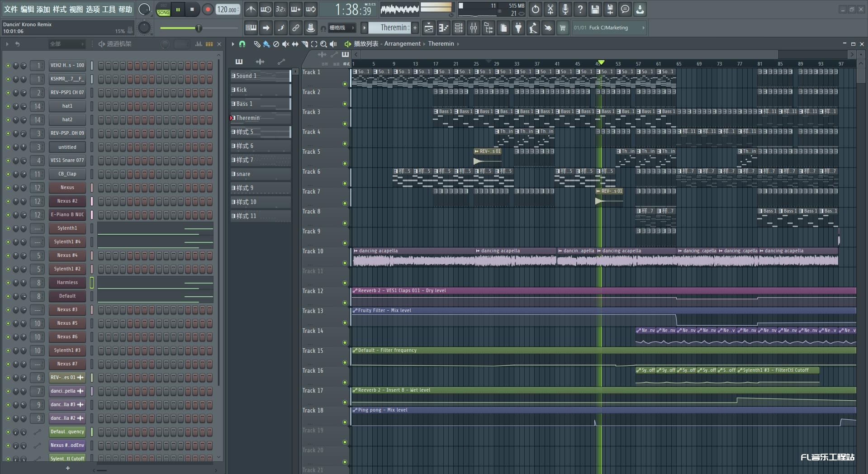Open channel rack filter dropdown 全部
868x474 pixels.
click(x=67, y=44)
